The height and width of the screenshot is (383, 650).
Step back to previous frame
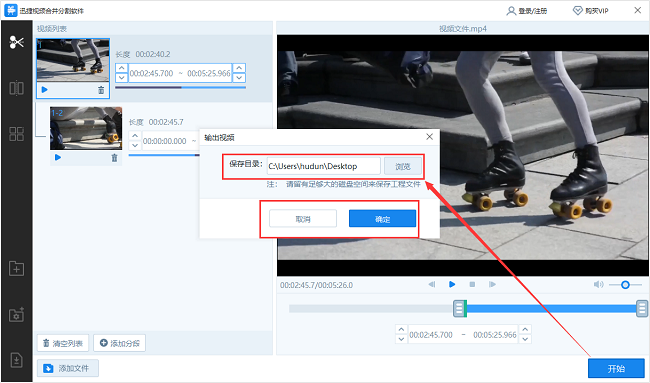pos(432,284)
